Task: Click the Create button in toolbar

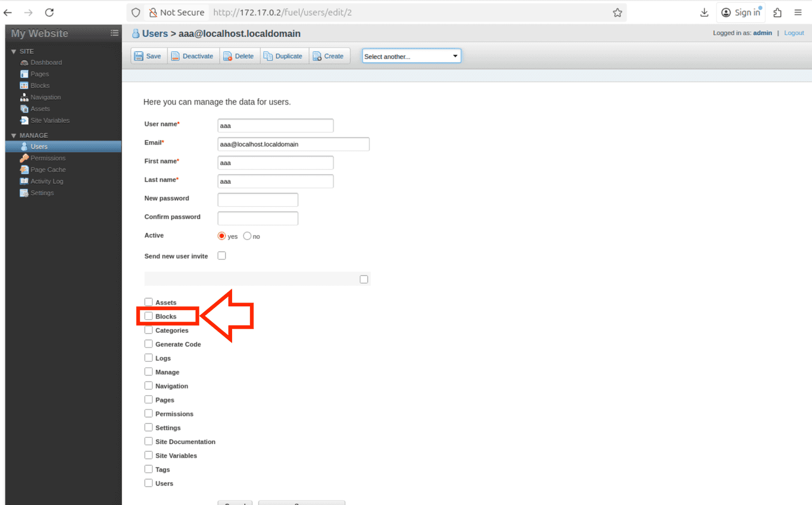Action: tap(329, 56)
